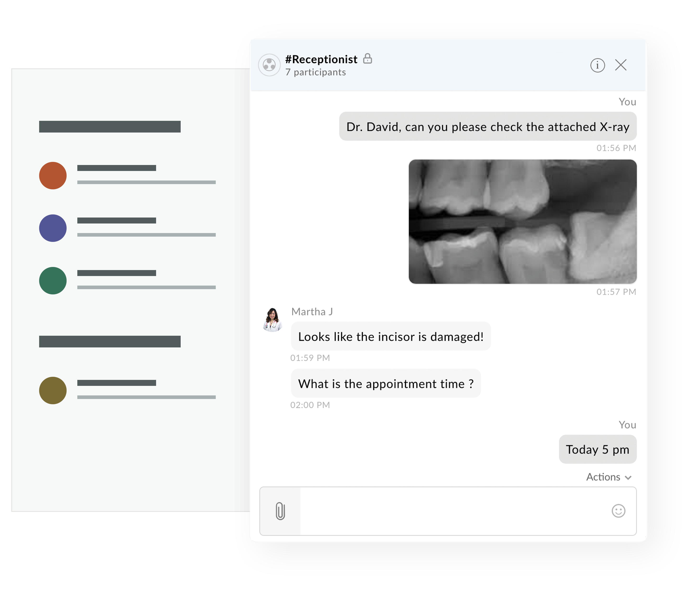Viewport: 700px width, 601px height.
Task: Select the blue circle in the sidebar list
Action: point(53,228)
